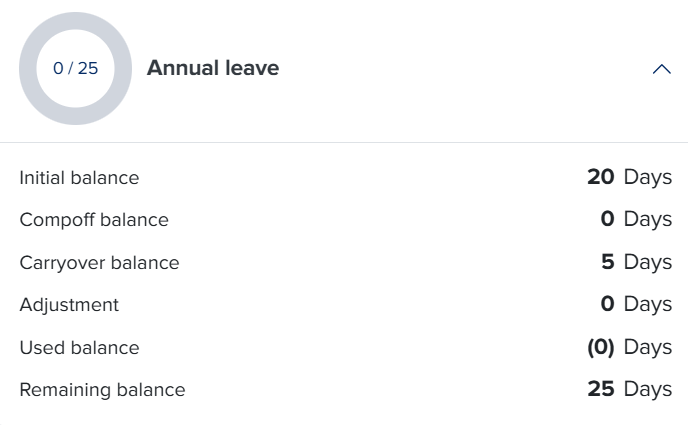Image resolution: width=688 pixels, height=425 pixels.
Task: Click the Remaining balance label
Action: coord(102,390)
